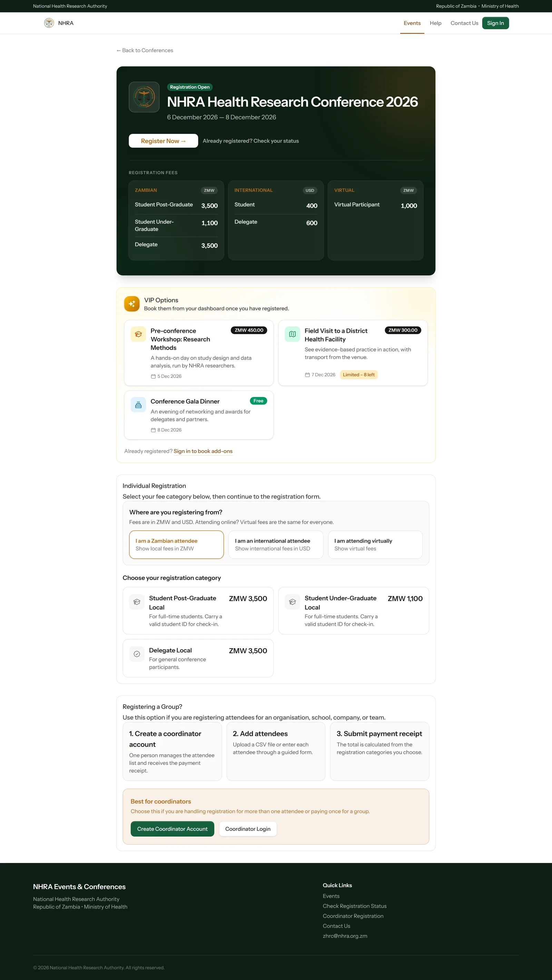Open Events link in footer Quick Links
552x980 pixels.
[x=331, y=896]
